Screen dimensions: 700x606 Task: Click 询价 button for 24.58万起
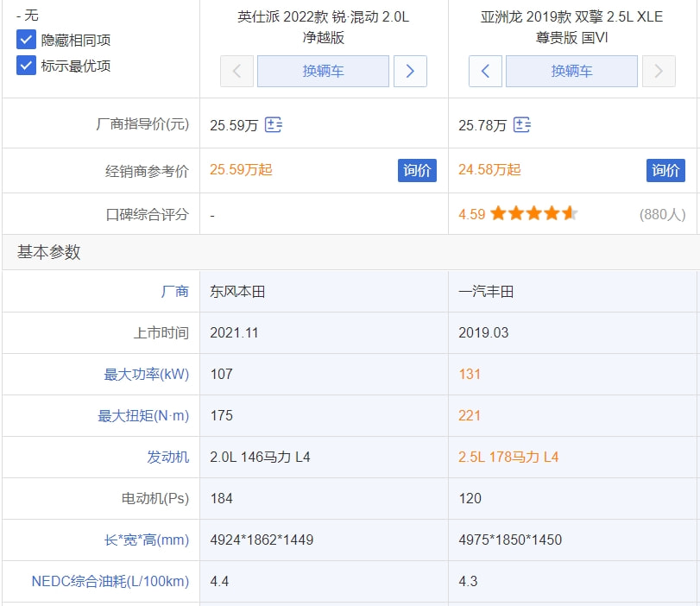tap(665, 170)
